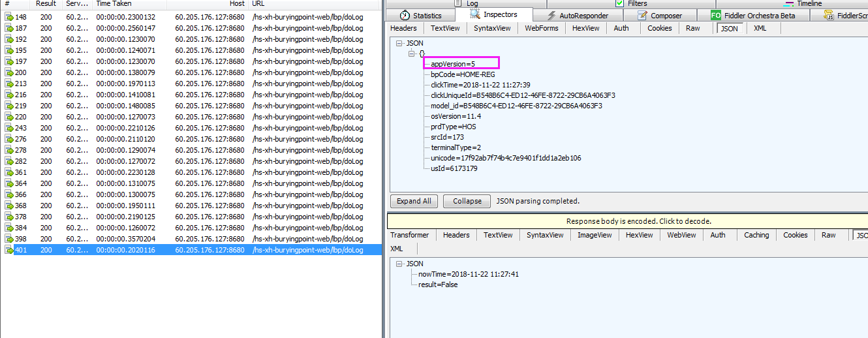Screen dimensions: 868x338
Task: Switch to the request Raw tab
Action: click(x=693, y=28)
